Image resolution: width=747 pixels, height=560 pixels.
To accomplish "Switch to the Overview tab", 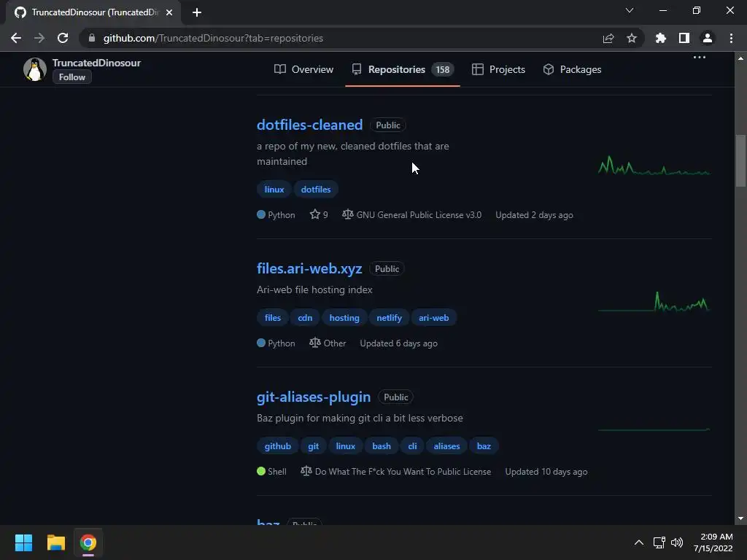I will click(x=304, y=69).
